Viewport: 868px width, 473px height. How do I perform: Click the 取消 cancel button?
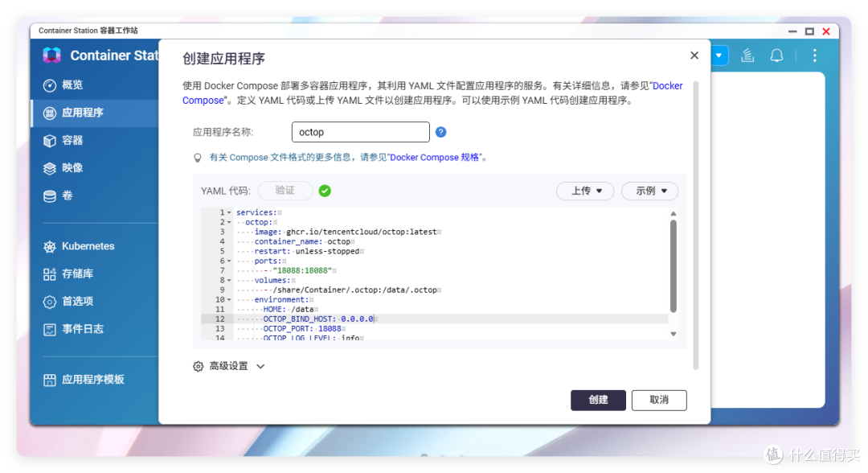(x=659, y=400)
